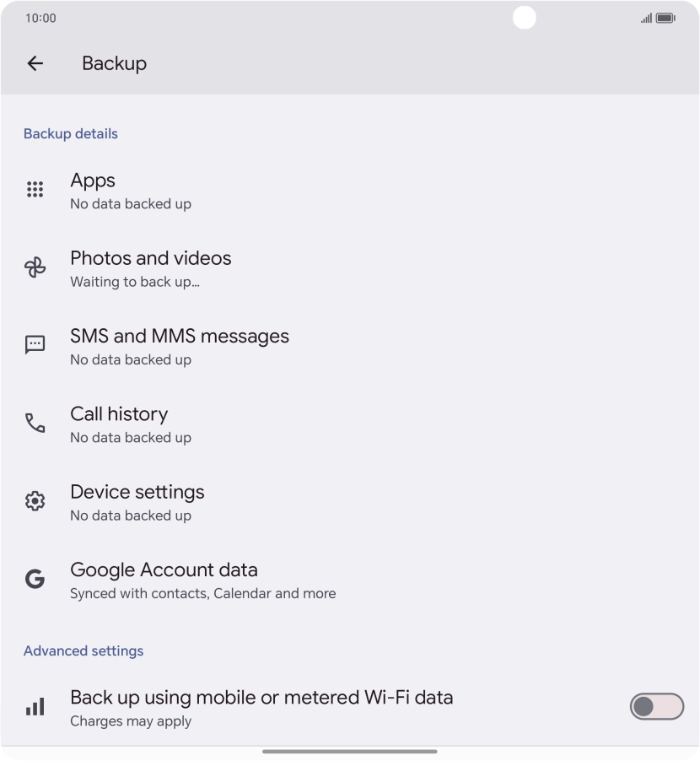Viewport: 700px width, 761px height.
Task: Open Photos and videos backup
Action: tap(150, 258)
